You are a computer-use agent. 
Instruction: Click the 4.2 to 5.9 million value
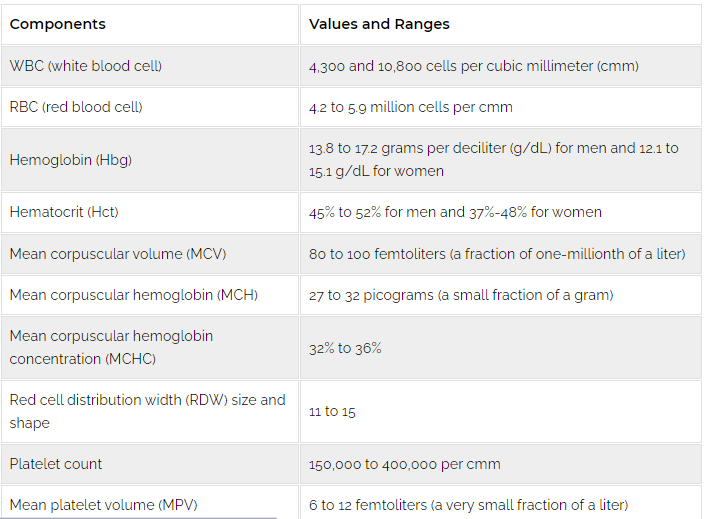pos(411,107)
